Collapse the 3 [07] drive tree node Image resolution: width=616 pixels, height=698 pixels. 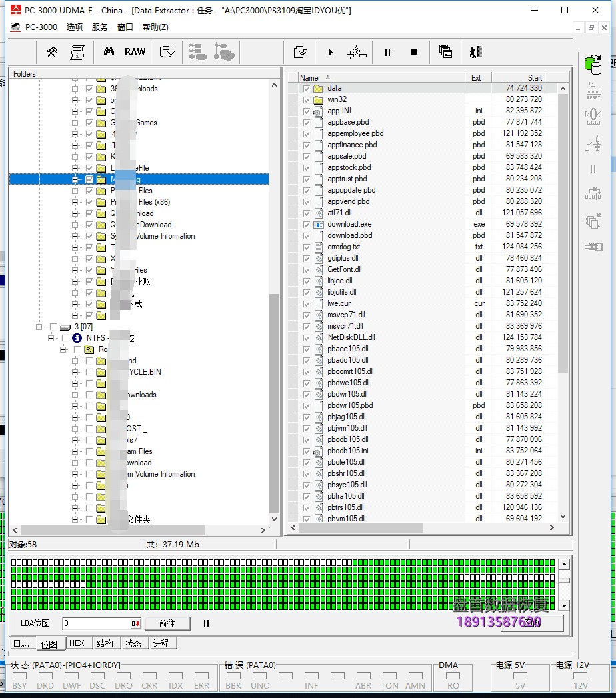(39, 327)
